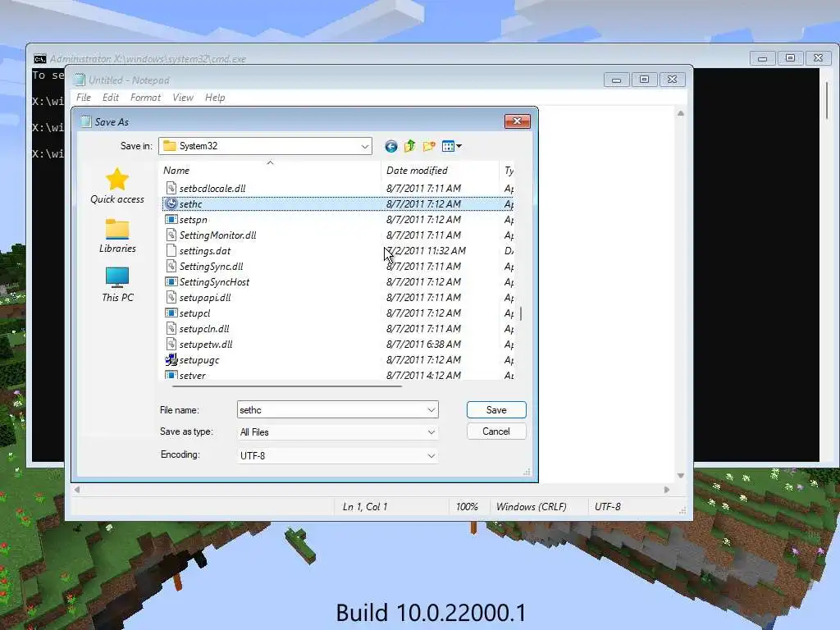This screenshot has width=840, height=630.
Task: Select the setupapi.dll file icon
Action: coord(171,297)
